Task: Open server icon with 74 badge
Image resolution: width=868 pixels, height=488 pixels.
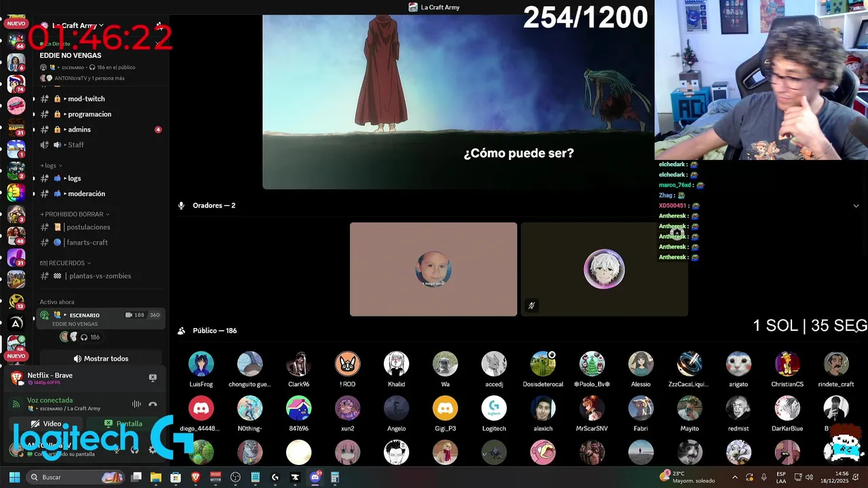Action: pos(16,83)
